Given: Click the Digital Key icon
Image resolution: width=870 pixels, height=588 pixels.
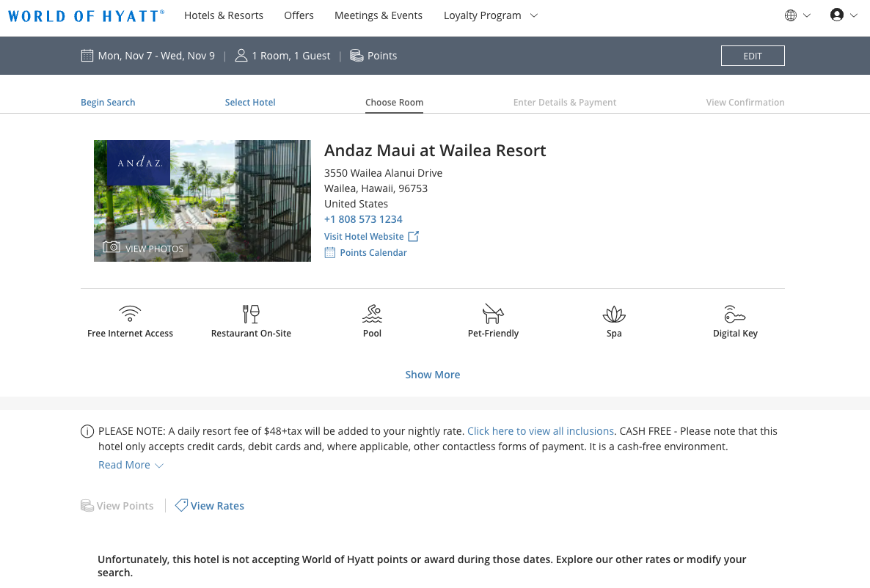Looking at the screenshot, I should click(735, 313).
